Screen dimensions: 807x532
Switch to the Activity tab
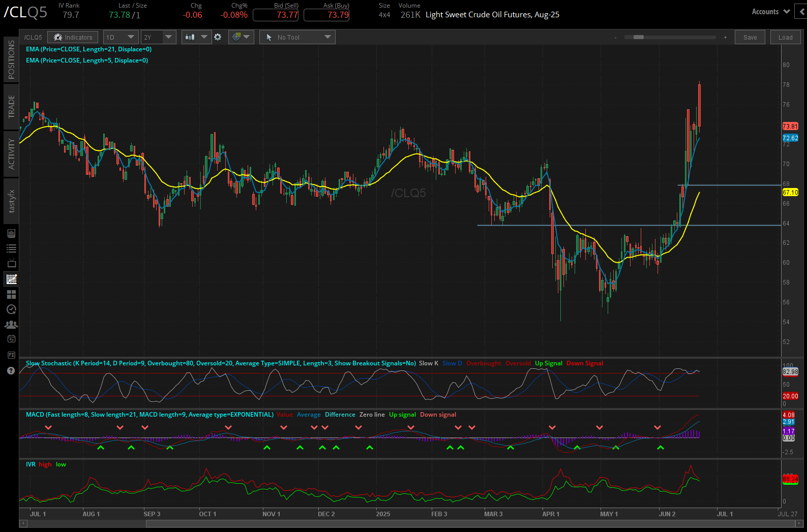(x=11, y=154)
